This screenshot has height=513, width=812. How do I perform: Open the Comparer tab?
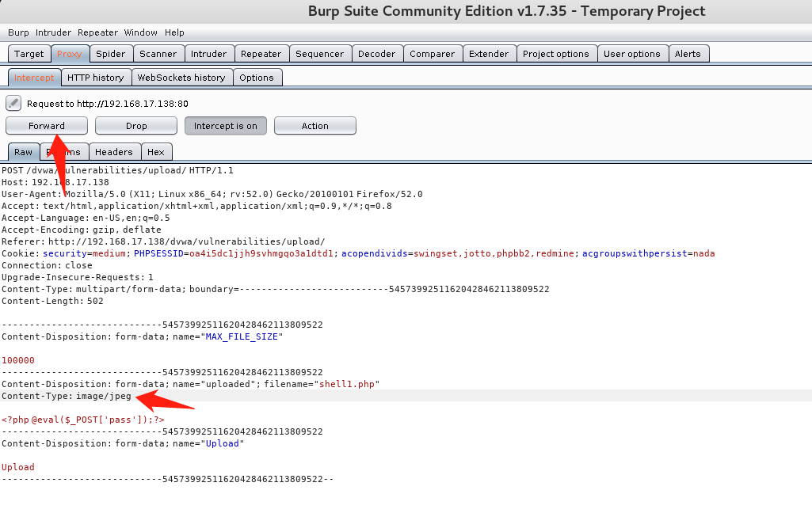point(432,54)
